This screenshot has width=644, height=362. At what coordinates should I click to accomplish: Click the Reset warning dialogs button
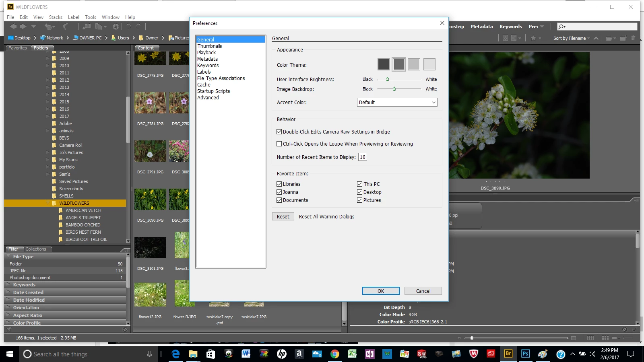[x=283, y=216]
